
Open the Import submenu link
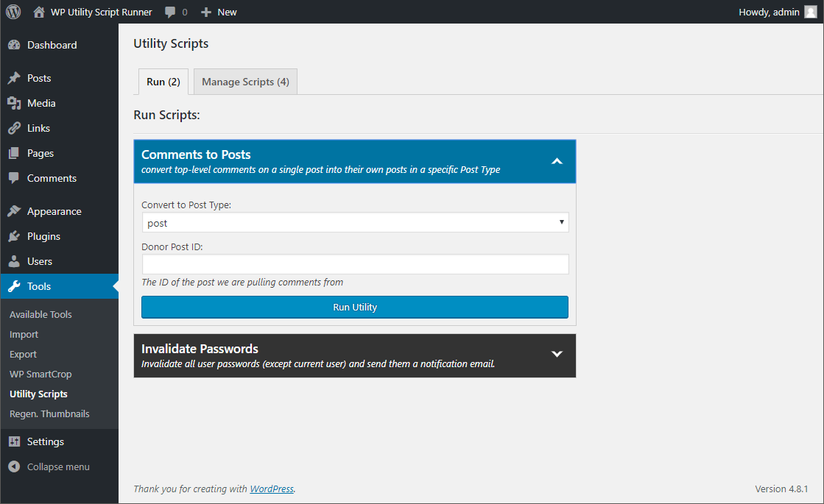tap(24, 335)
